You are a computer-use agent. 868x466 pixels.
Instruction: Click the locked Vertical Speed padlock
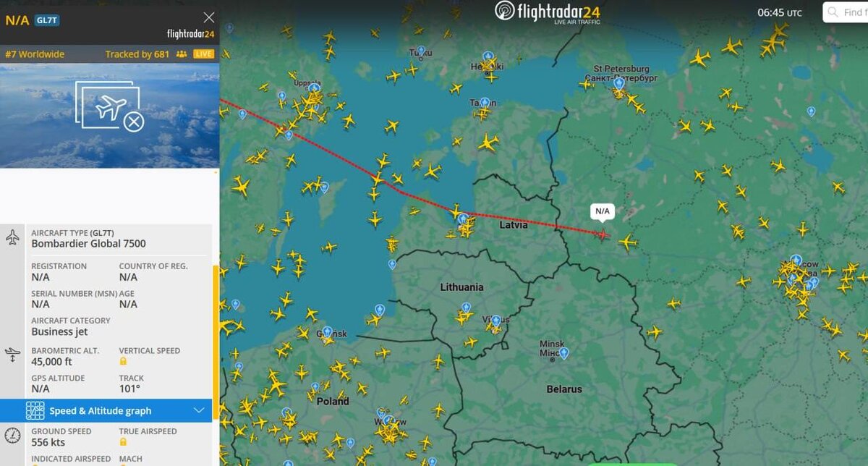pyautogui.click(x=123, y=361)
